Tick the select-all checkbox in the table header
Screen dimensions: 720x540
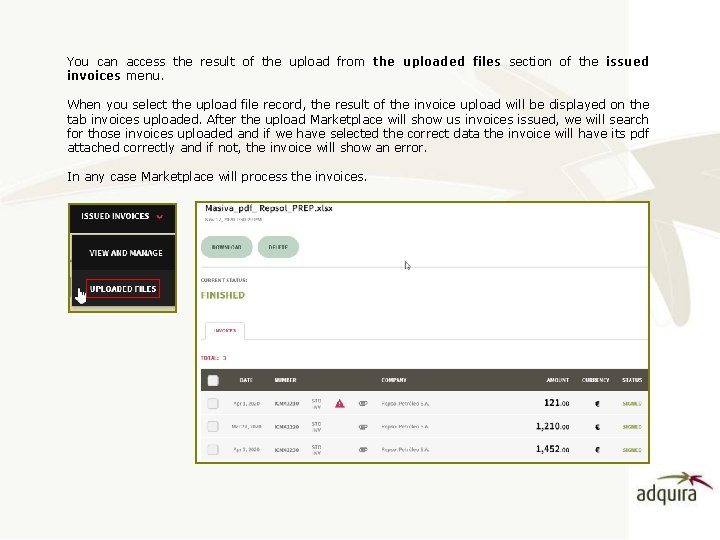[x=213, y=380]
